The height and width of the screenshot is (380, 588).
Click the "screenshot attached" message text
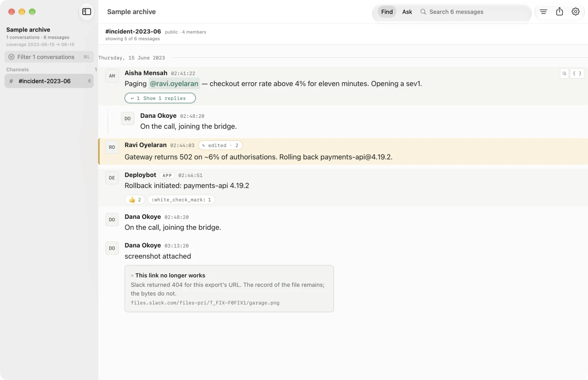[158, 256]
